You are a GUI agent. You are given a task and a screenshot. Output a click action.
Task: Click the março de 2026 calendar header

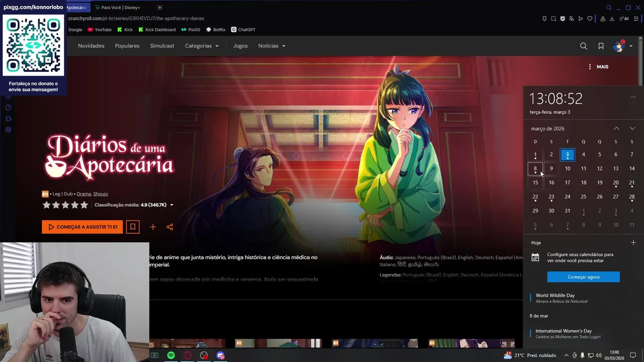[x=548, y=129]
